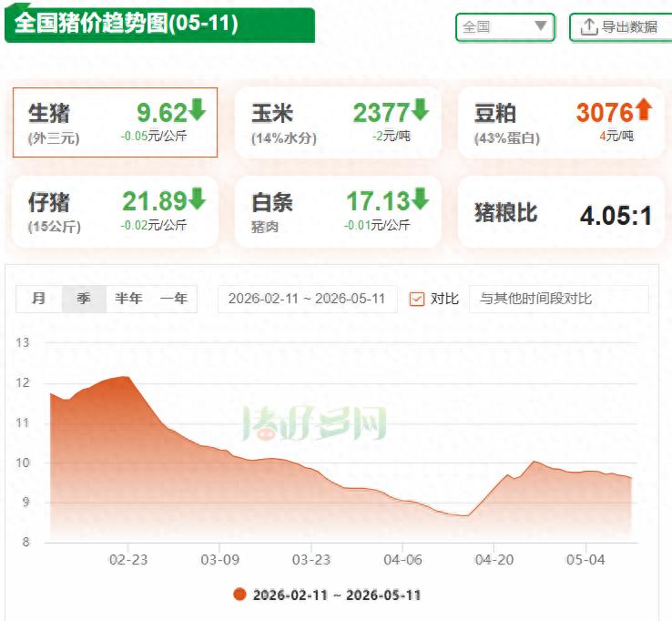672x621 pixels.
Task: Click the 4.05:1 ratio value
Action: point(616,215)
